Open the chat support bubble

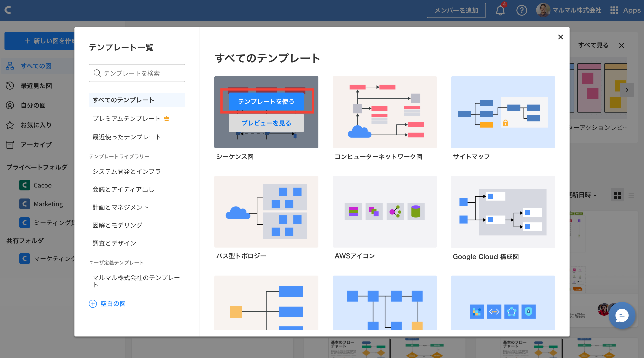622,315
